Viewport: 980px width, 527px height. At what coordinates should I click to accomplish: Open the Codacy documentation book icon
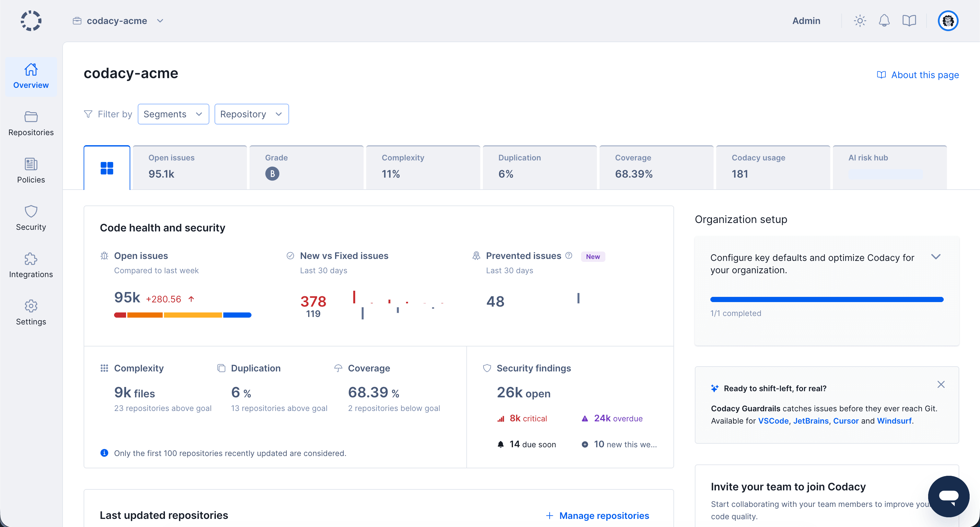909,20
